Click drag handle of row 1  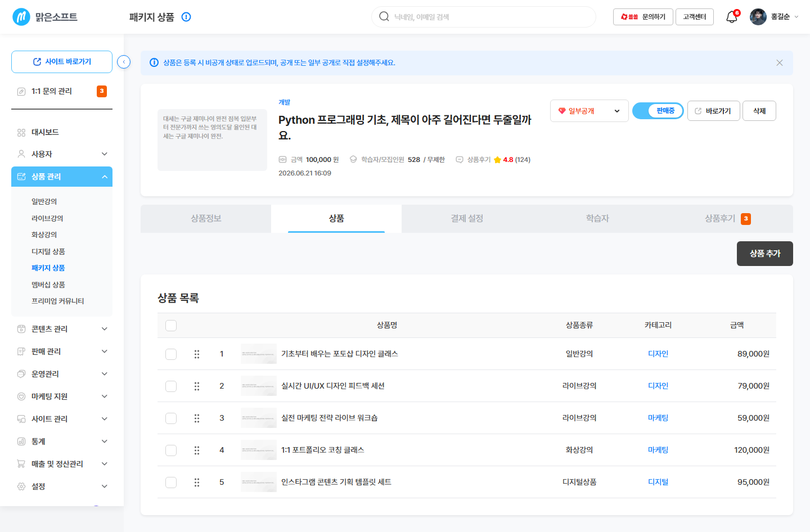pyautogui.click(x=197, y=354)
